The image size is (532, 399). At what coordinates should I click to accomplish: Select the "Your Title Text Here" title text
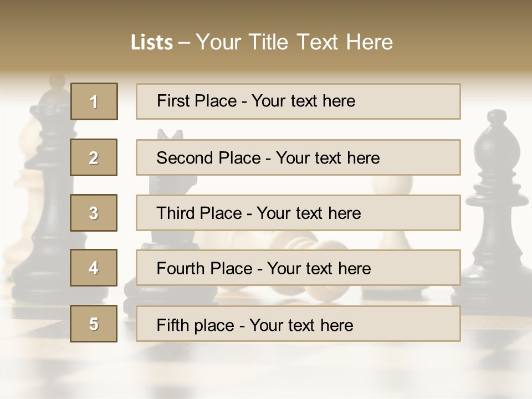tap(294, 42)
